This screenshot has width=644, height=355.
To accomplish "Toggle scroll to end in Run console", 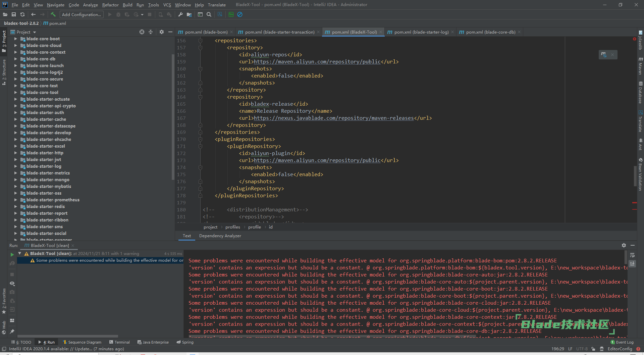I will [632, 264].
